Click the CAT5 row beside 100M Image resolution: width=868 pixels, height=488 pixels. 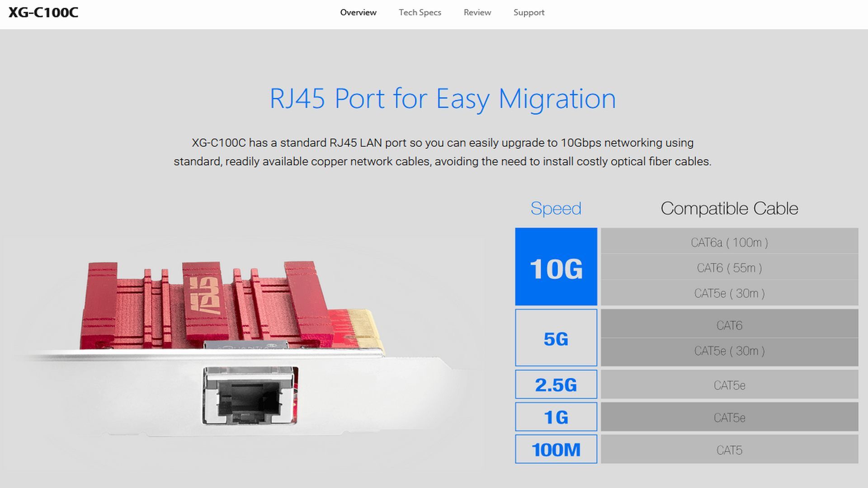point(729,449)
